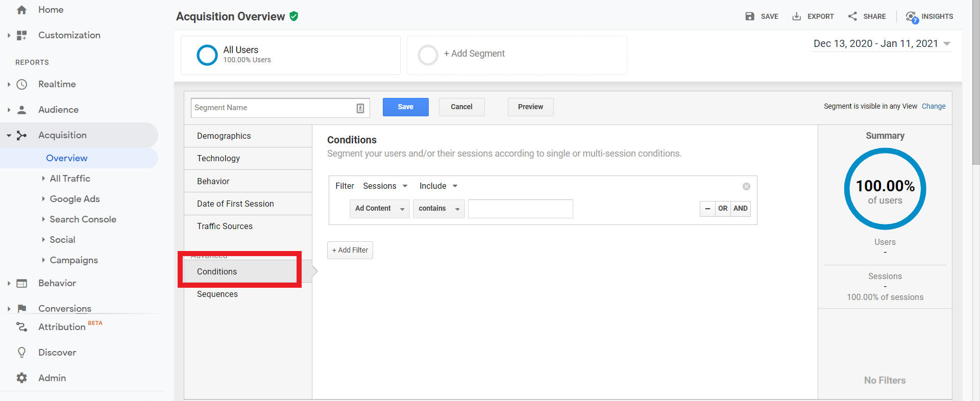Collapse the Acquisition section arrow

(x=9, y=135)
